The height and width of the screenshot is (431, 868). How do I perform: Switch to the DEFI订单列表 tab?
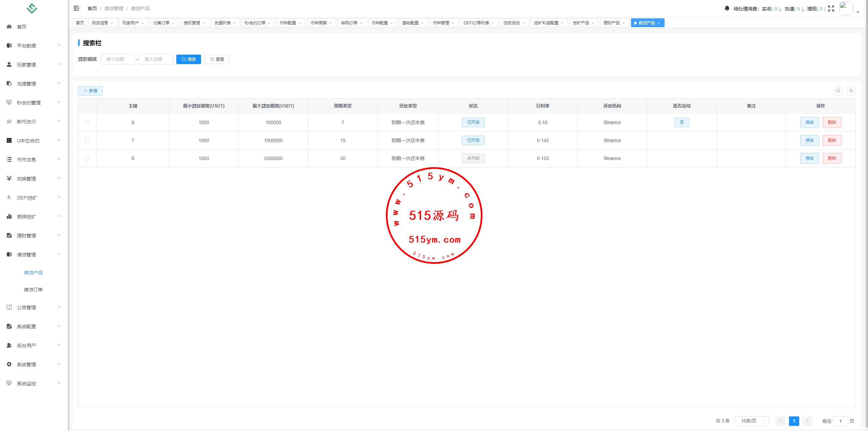pos(476,23)
